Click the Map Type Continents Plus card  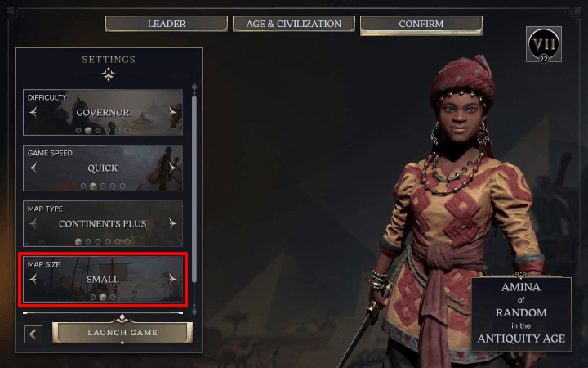click(x=103, y=223)
